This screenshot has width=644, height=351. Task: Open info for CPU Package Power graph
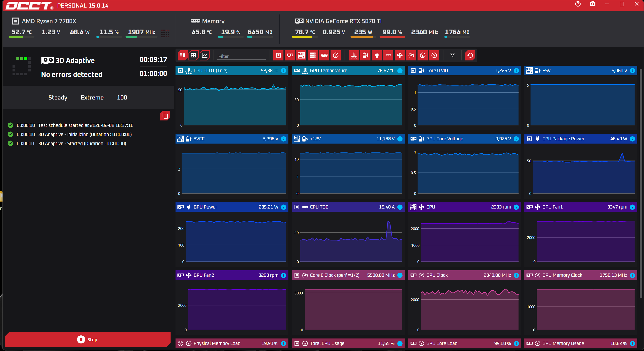pyautogui.click(x=633, y=139)
